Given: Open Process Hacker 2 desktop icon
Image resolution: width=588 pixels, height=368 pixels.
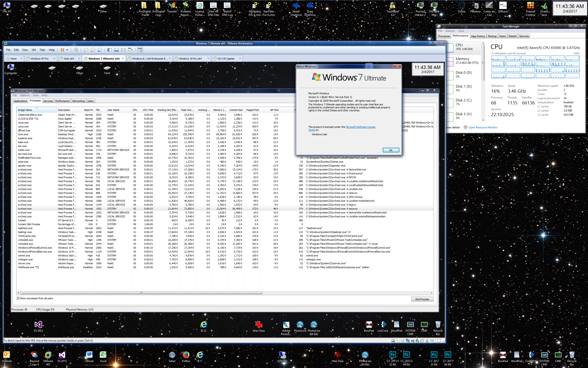Looking at the screenshot, I should tap(420, 9).
